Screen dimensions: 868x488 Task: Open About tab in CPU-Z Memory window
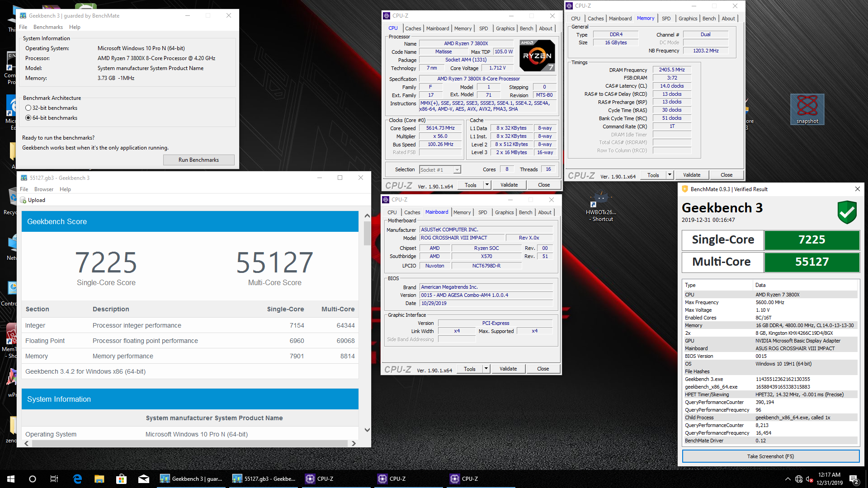pyautogui.click(x=728, y=19)
